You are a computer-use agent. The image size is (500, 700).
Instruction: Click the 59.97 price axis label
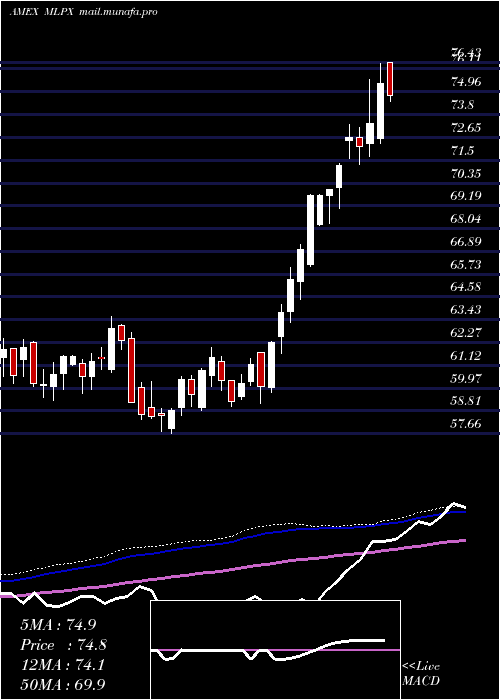(467, 379)
